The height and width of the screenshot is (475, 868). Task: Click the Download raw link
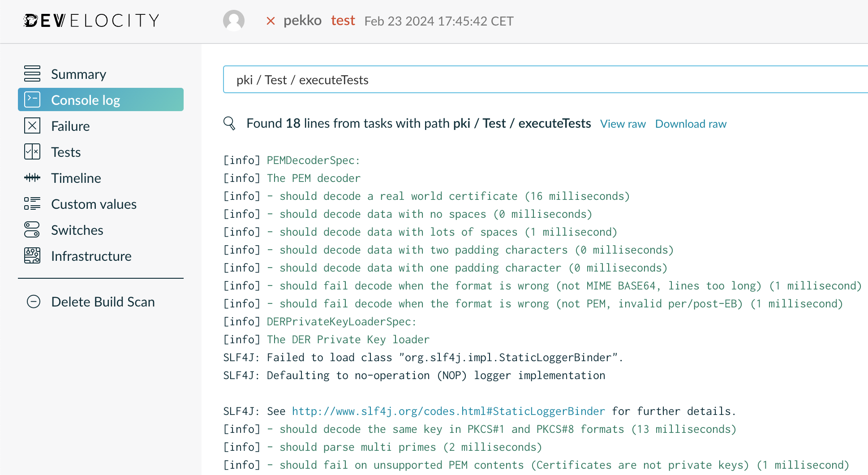(691, 124)
